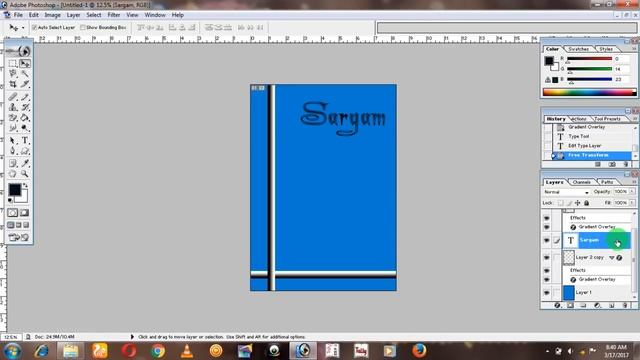
Task: Select the Healing Brush tool
Action: click(x=13, y=97)
